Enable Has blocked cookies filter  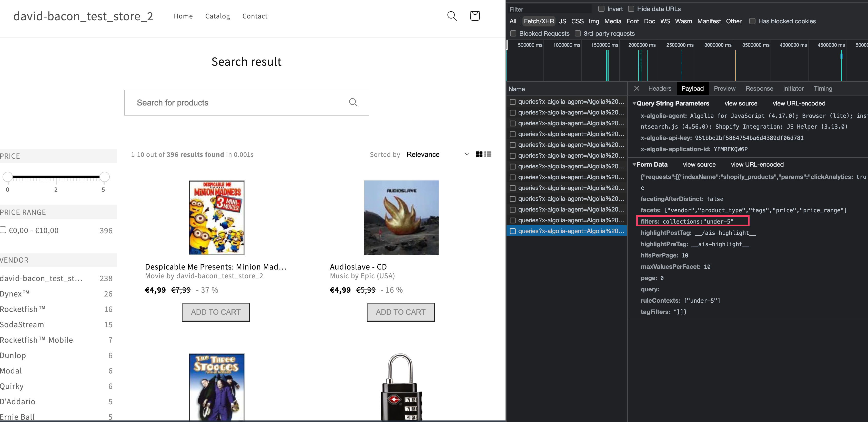[752, 21]
